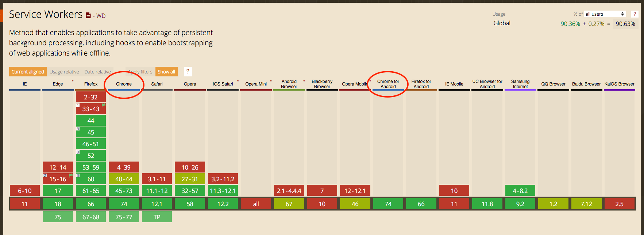Image resolution: width=644 pixels, height=235 pixels.
Task: Click the Chrome column header
Action: (124, 84)
